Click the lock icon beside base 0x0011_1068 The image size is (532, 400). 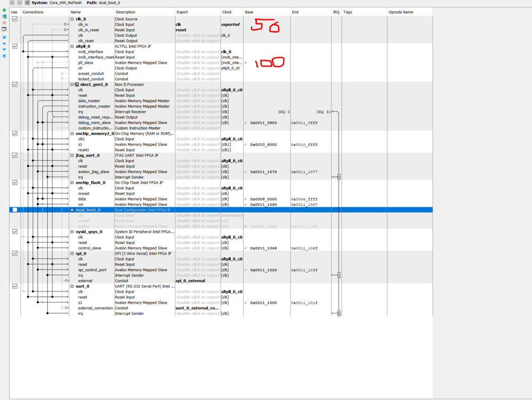[x=246, y=248]
